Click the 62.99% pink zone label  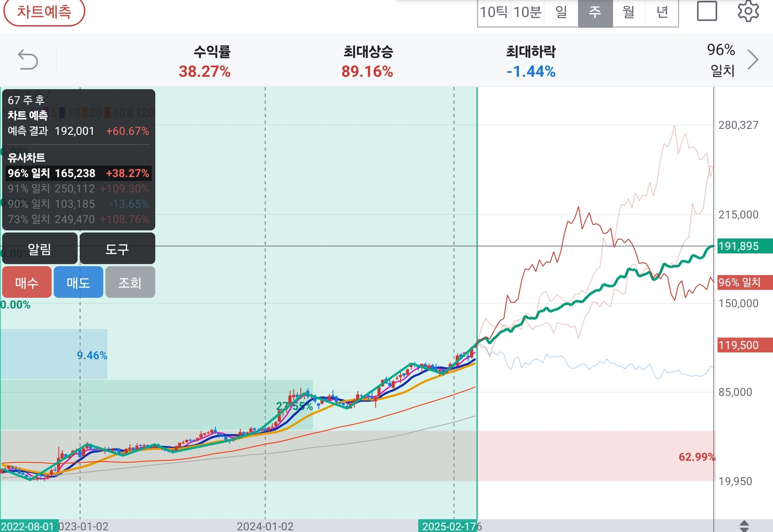tap(697, 457)
